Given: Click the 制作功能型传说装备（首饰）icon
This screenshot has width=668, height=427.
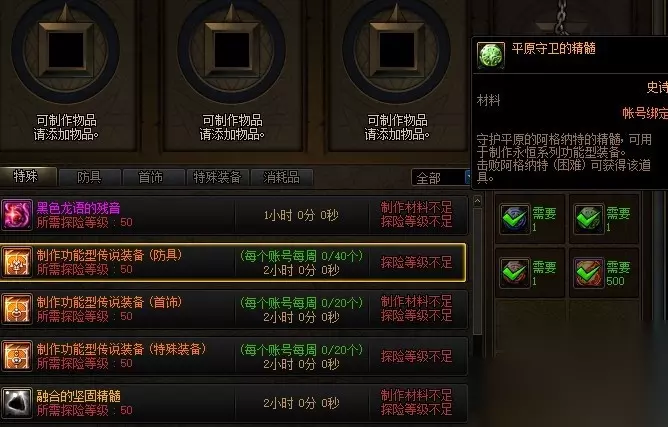Looking at the screenshot, I should click(17, 309).
